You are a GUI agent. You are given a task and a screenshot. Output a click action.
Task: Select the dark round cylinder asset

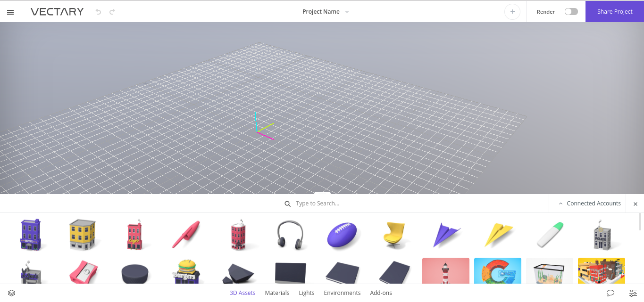(135, 273)
